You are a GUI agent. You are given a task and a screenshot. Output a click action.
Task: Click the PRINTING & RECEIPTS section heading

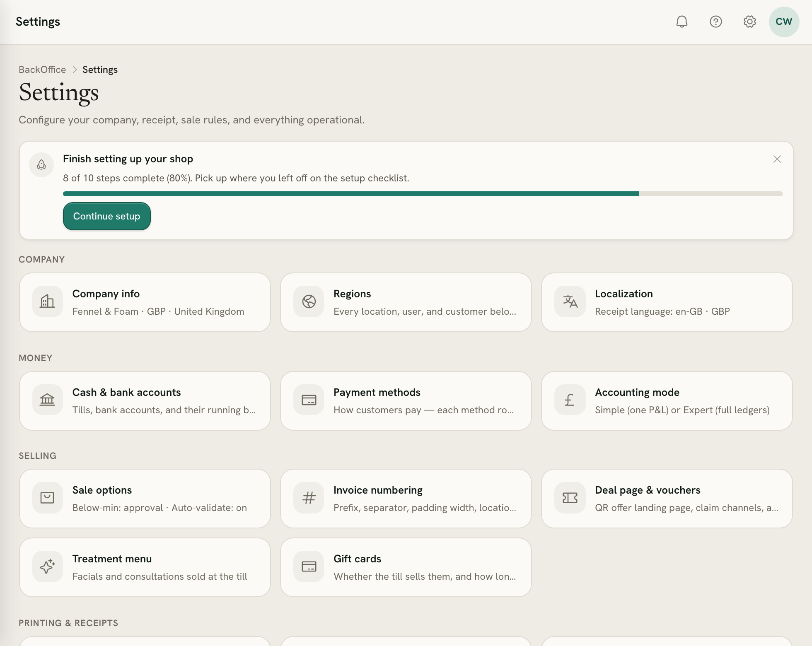tap(68, 623)
